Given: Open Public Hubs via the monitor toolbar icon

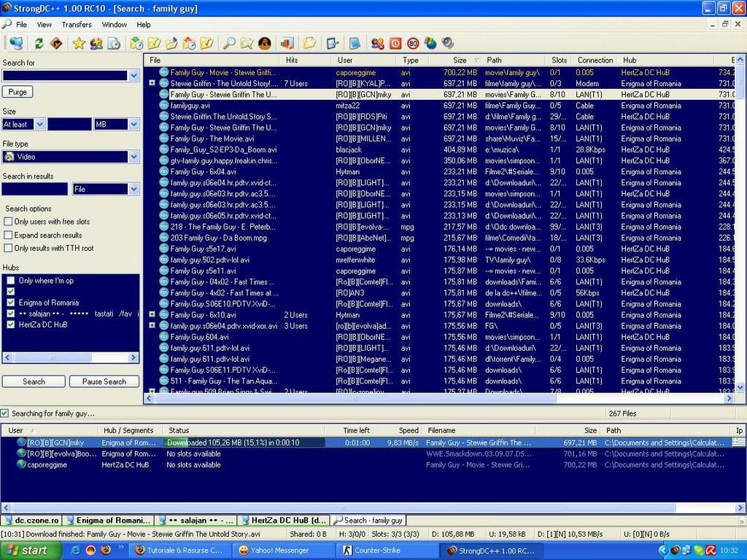Looking at the screenshot, I should click(x=16, y=43).
